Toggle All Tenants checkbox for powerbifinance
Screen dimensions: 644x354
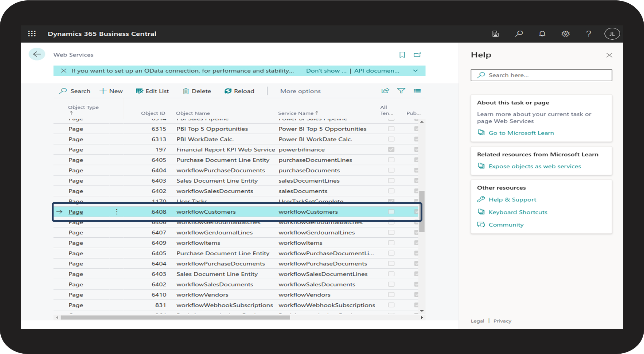pos(391,149)
